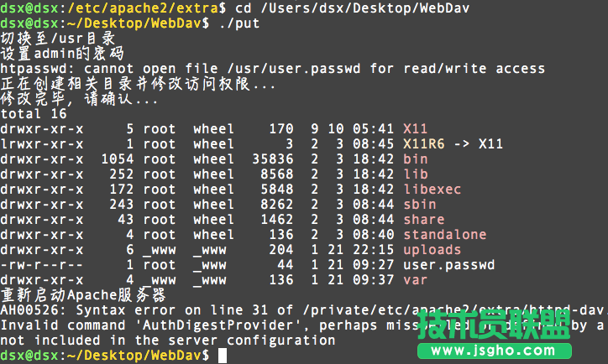Click the X11R6 symlink entry

(x=423, y=144)
